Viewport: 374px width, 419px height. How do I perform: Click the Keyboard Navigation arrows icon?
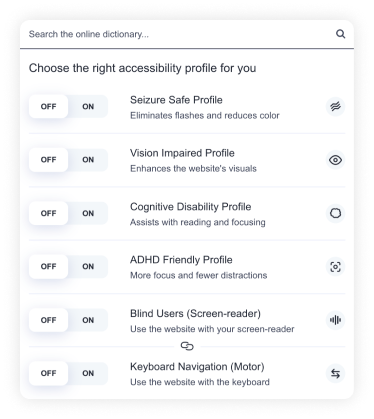coord(335,374)
